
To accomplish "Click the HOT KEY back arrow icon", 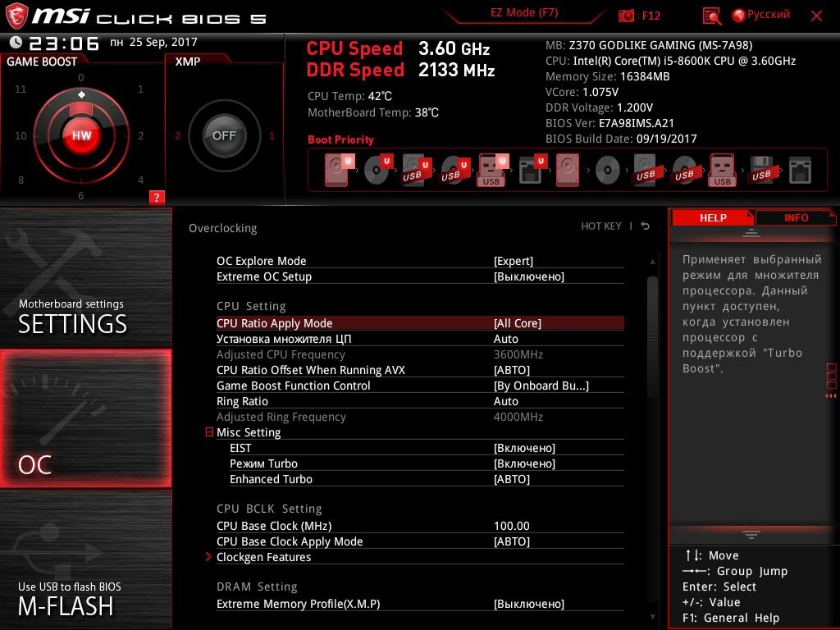I will click(646, 226).
